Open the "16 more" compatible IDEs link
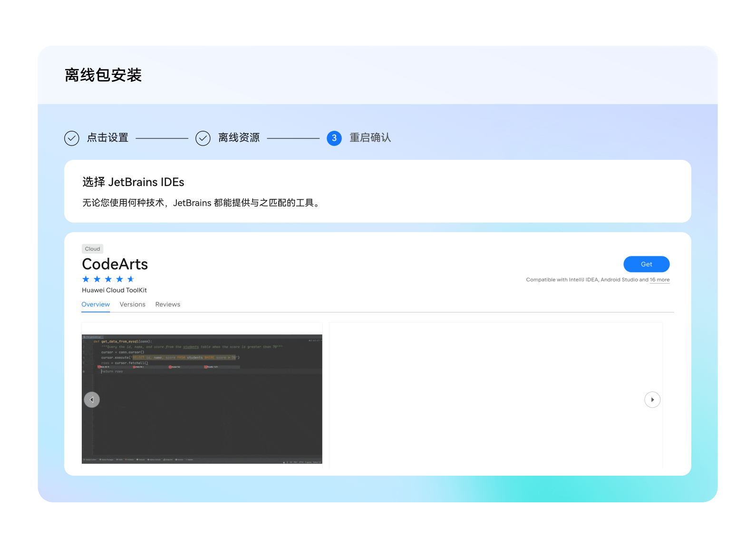The image size is (756, 548). 659,280
